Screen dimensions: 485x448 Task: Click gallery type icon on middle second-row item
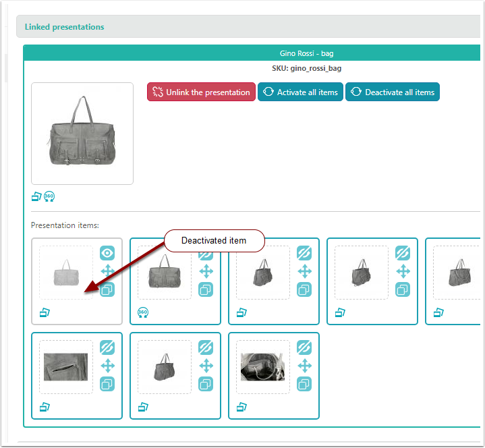pyautogui.click(x=143, y=407)
